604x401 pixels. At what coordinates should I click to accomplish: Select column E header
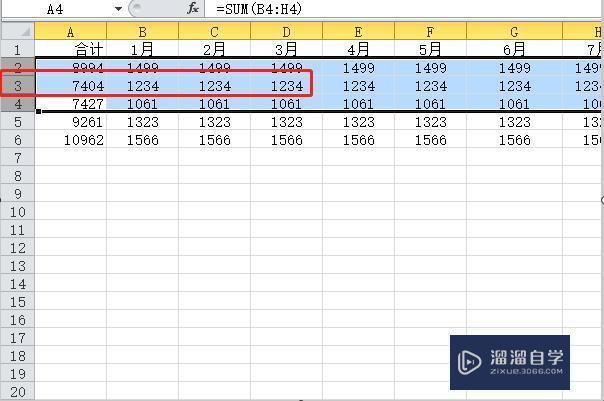point(359,31)
